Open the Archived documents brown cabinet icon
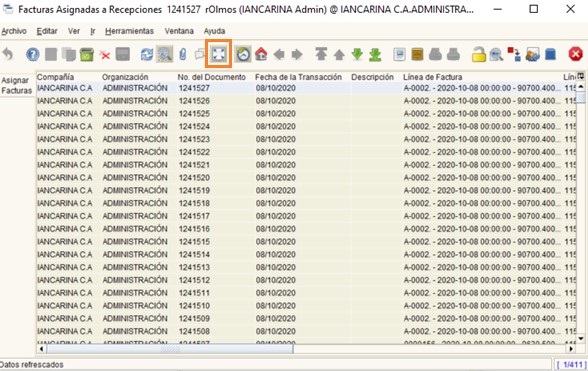The width and height of the screenshot is (588, 371). [417, 55]
